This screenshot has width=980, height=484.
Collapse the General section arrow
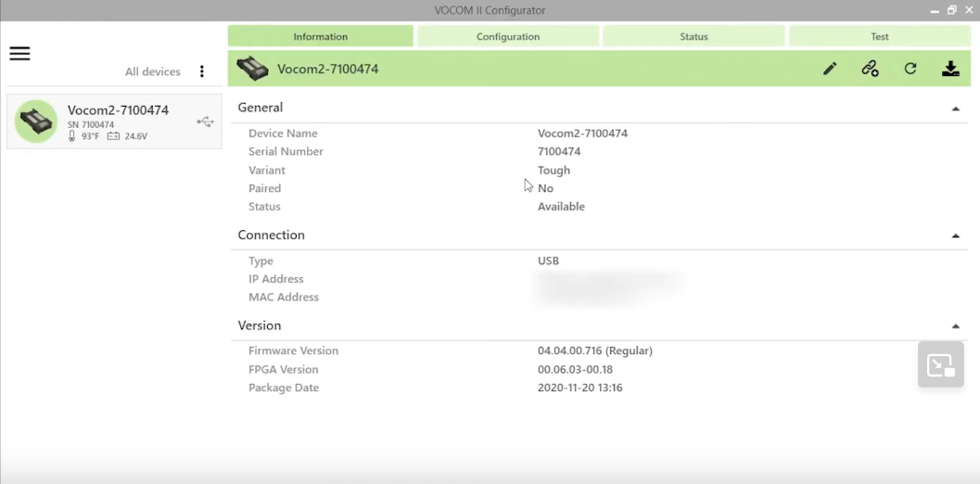(955, 108)
